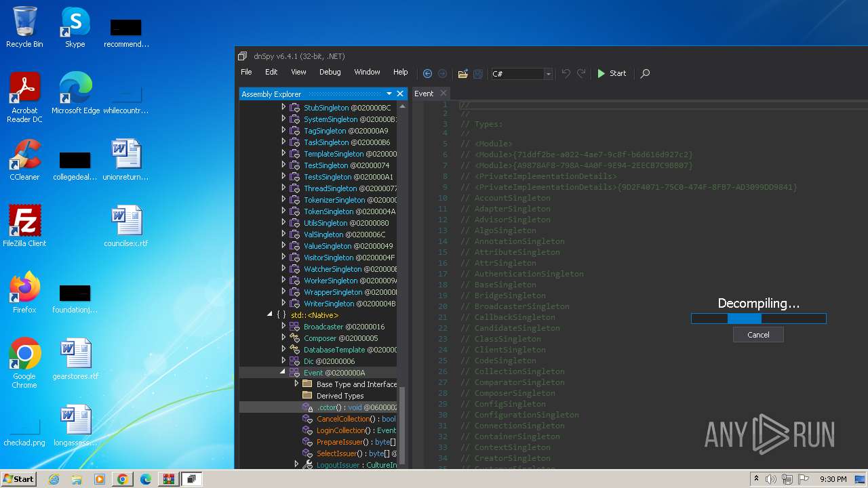
Task: Collapse the std::<Native> namespace node
Action: click(270, 314)
